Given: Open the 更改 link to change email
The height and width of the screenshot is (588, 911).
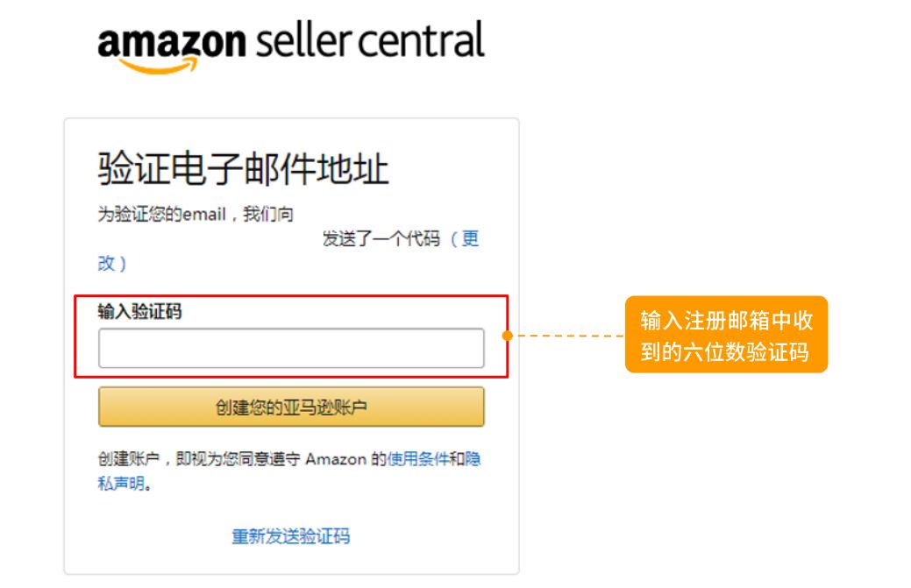Looking at the screenshot, I should pyautogui.click(x=471, y=238).
